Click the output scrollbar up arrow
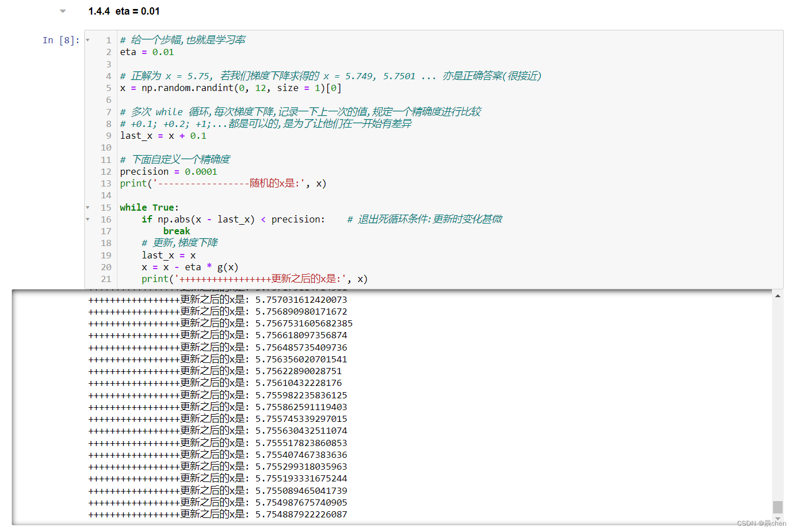The height and width of the screenshot is (532, 795). (x=778, y=296)
